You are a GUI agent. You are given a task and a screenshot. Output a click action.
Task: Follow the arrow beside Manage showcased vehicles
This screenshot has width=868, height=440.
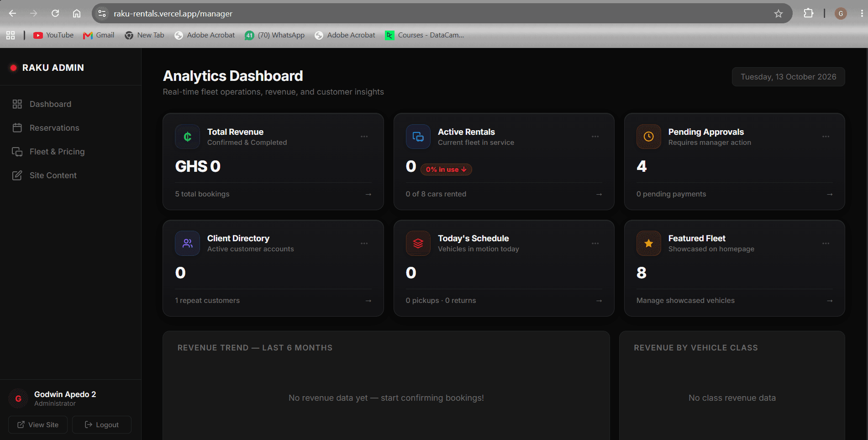click(830, 301)
